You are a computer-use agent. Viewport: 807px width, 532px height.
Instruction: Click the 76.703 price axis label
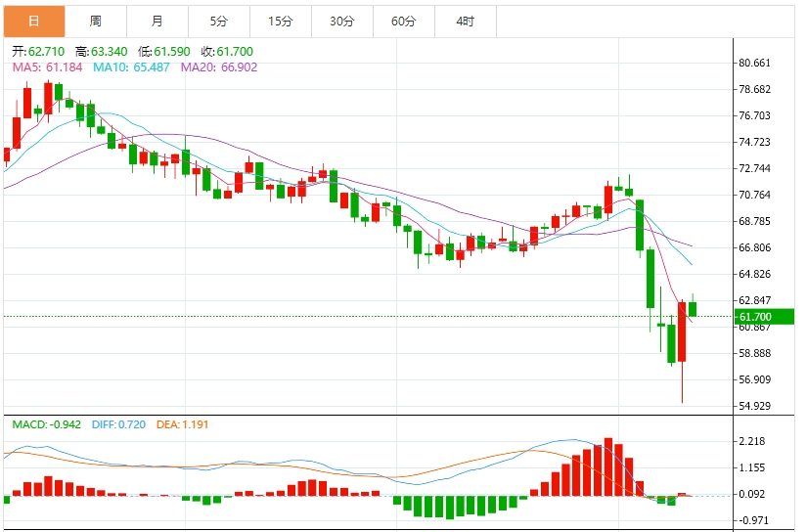(754, 115)
